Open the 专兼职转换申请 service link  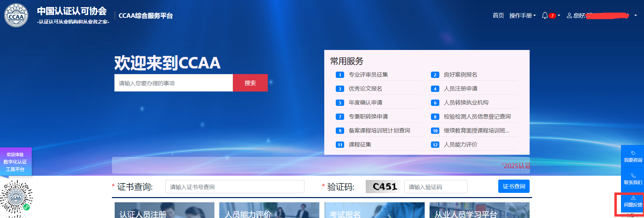click(x=368, y=117)
